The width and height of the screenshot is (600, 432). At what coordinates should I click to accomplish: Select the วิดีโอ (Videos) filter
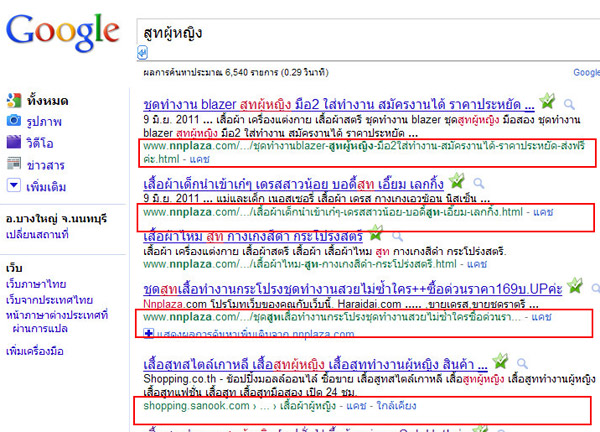[x=39, y=143]
